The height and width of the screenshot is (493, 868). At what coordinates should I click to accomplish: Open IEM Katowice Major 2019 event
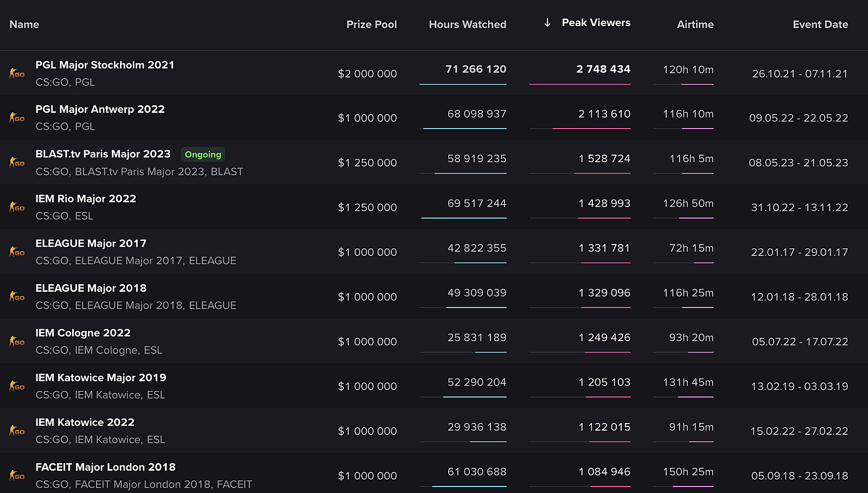101,378
